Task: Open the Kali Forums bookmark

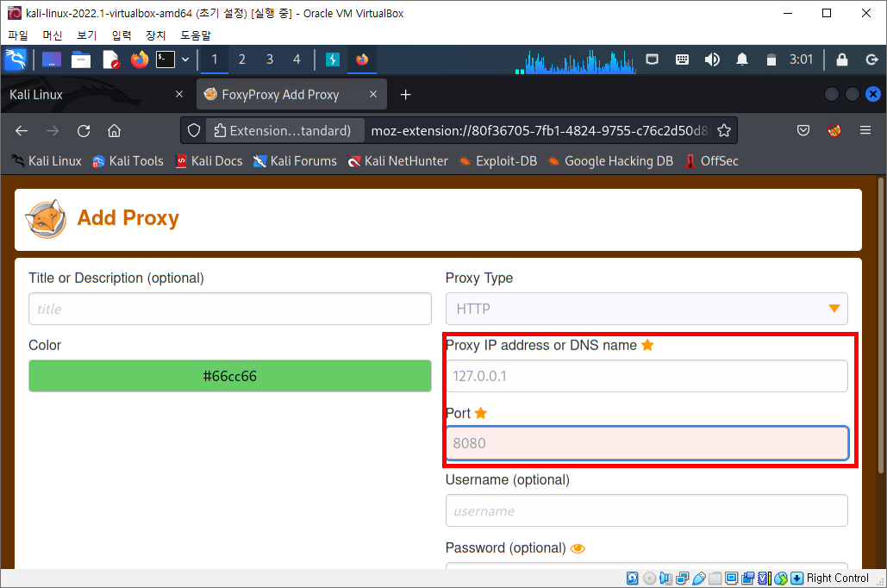Action: 295,161
